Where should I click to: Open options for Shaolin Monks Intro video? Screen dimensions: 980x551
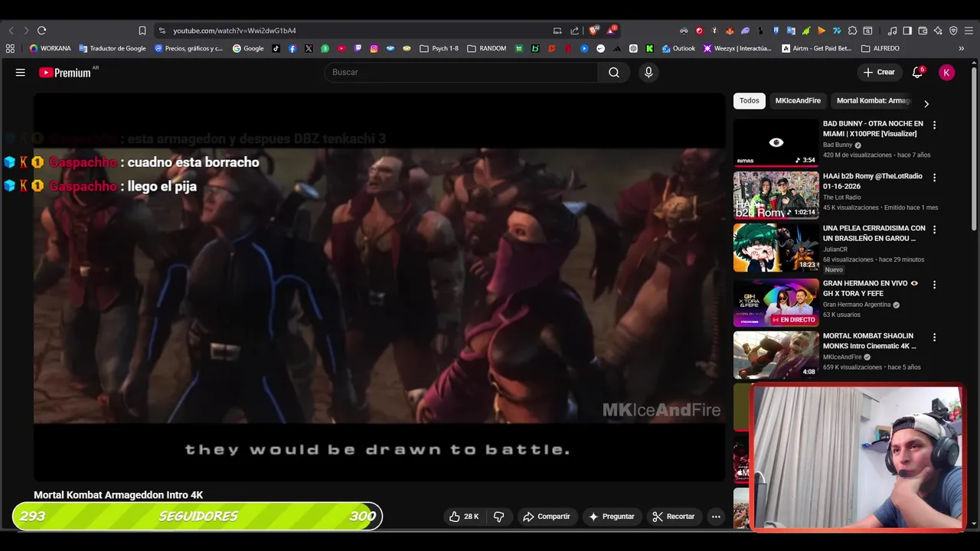(934, 337)
